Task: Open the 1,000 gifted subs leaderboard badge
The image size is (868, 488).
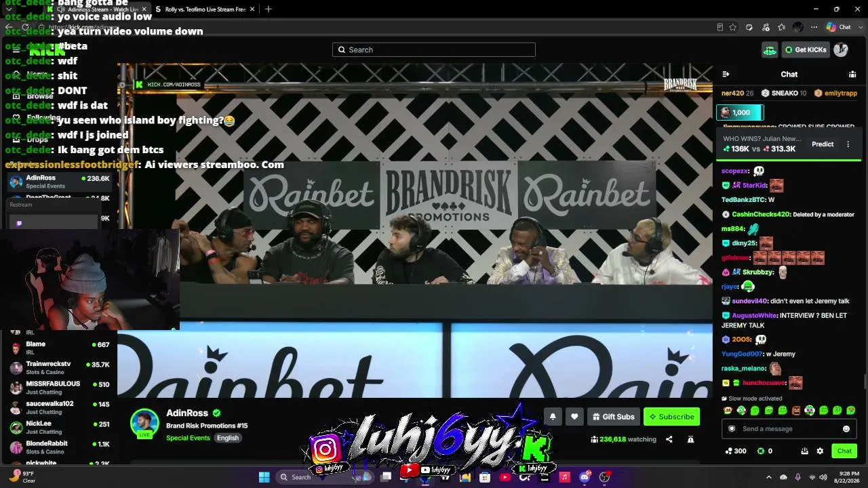Action: pyautogui.click(x=741, y=113)
